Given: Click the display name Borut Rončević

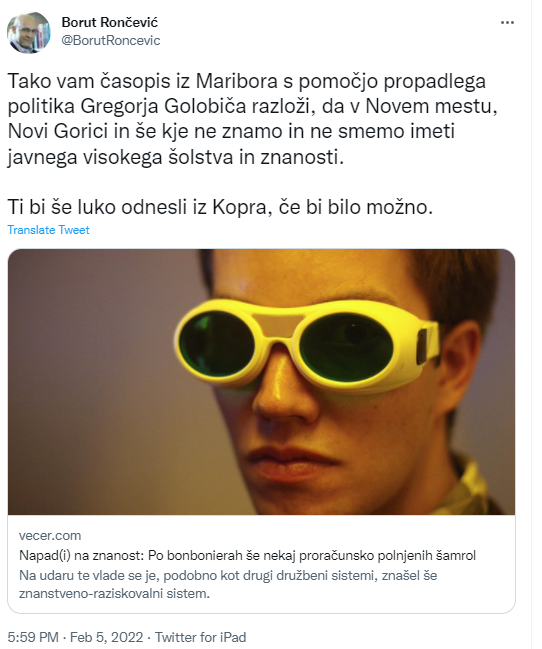Looking at the screenshot, I should click(110, 22).
